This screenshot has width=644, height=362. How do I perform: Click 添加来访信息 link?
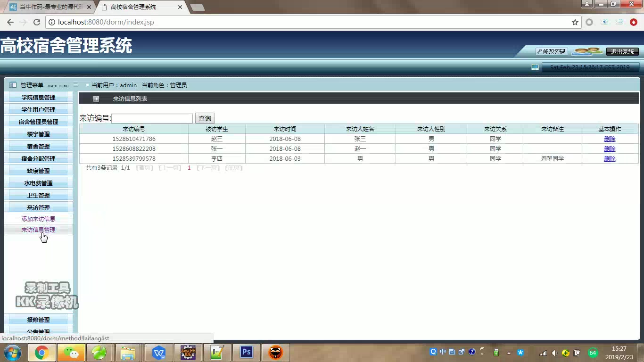[x=38, y=219]
